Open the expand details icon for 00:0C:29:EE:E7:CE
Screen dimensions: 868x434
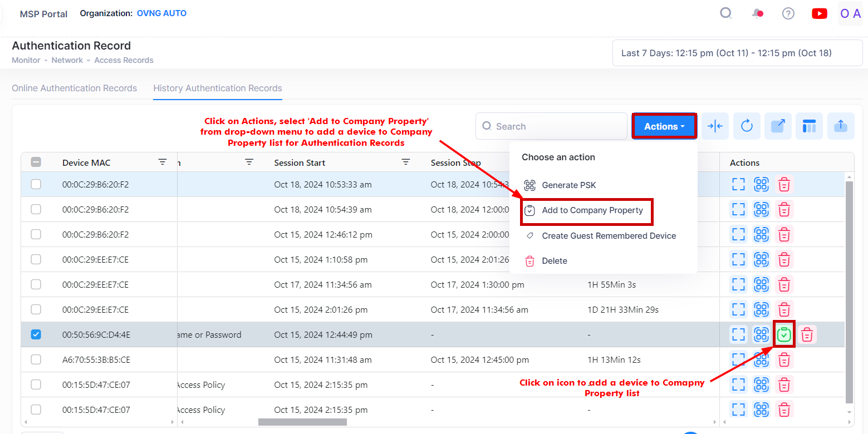(738, 259)
